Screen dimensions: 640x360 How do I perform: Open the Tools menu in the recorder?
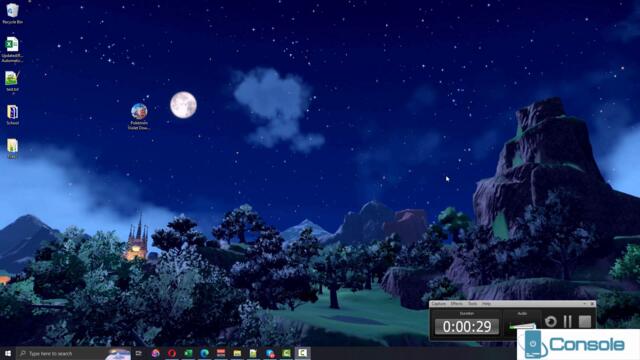coord(472,304)
